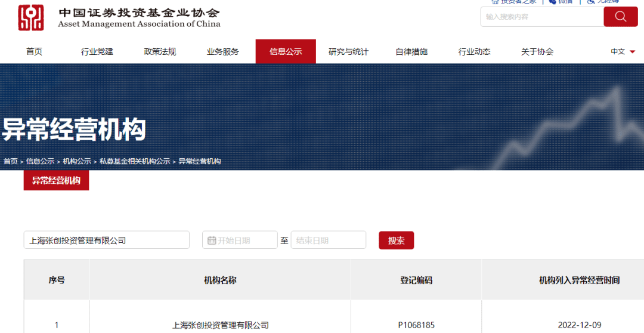Click 上海张创投资管理有限公司 in the results row
Image resolution: width=644 pixels, height=333 pixels.
click(x=220, y=325)
